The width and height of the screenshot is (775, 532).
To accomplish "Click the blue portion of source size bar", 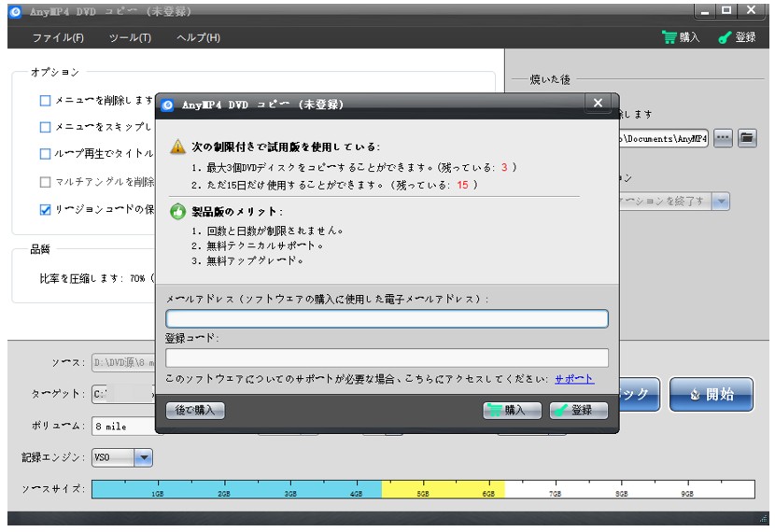I will click(237, 489).
